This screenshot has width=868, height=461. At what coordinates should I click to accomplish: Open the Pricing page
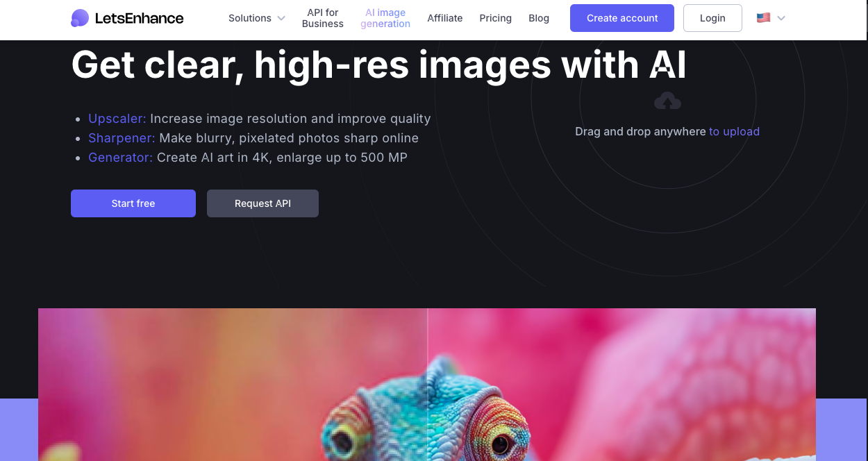tap(496, 18)
